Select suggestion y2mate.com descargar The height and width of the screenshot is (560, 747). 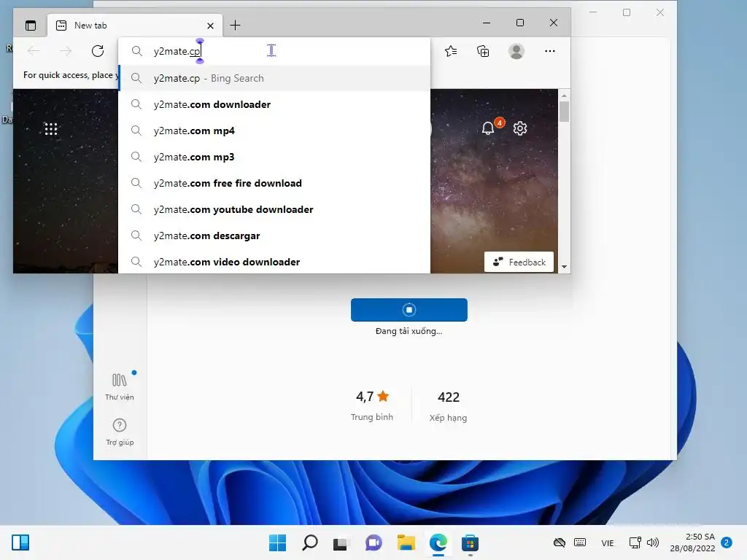click(274, 236)
